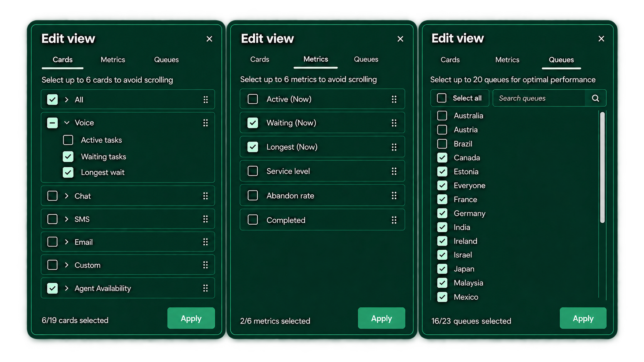
Task: Click drag handle on Voice card row
Action: (206, 123)
